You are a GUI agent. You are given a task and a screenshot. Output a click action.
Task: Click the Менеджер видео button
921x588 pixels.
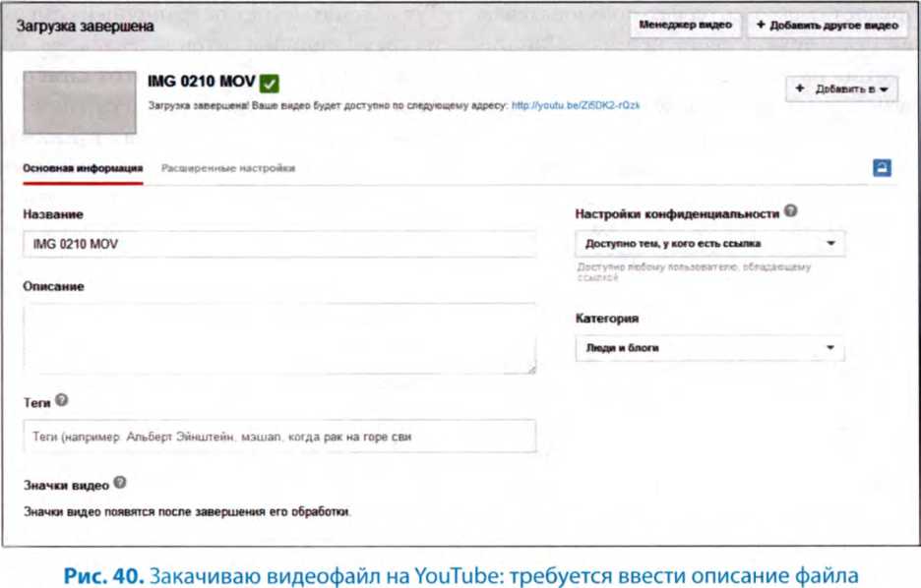685,26
